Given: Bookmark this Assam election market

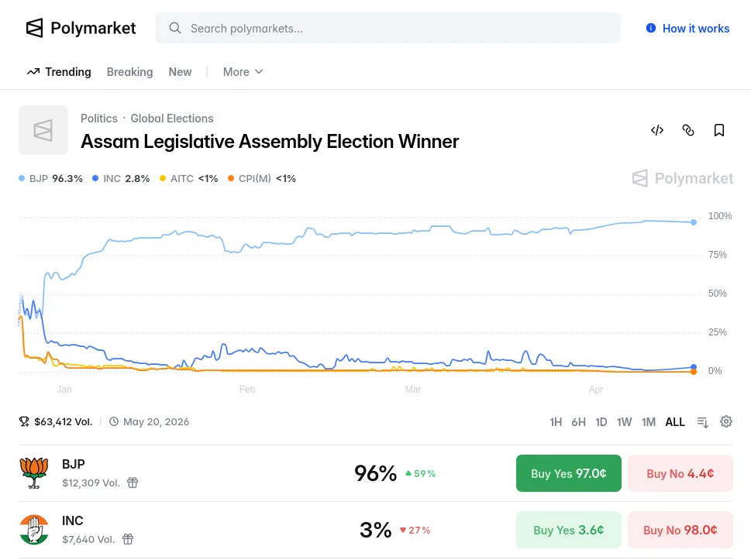Looking at the screenshot, I should pyautogui.click(x=719, y=130).
